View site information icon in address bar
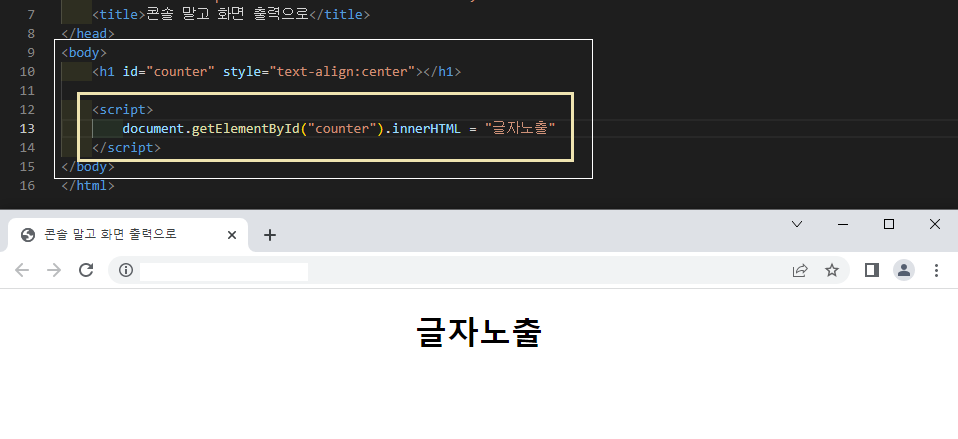The image size is (958, 439). pos(126,270)
